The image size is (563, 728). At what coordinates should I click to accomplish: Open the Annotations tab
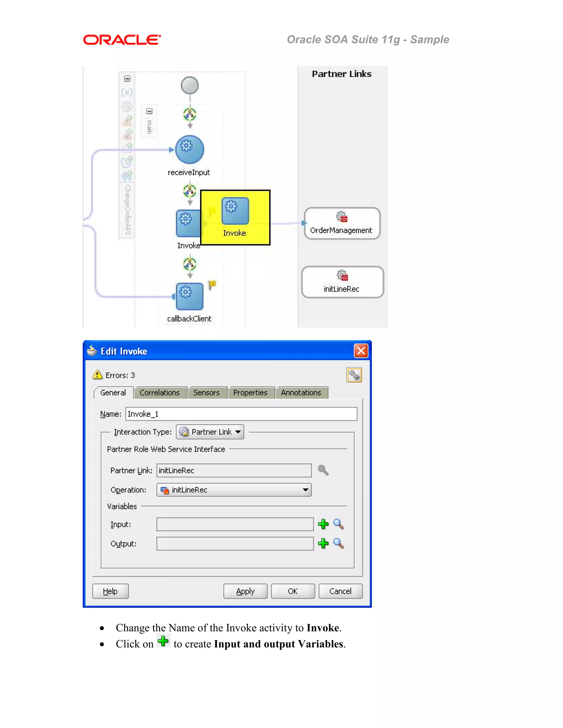pyautogui.click(x=301, y=393)
